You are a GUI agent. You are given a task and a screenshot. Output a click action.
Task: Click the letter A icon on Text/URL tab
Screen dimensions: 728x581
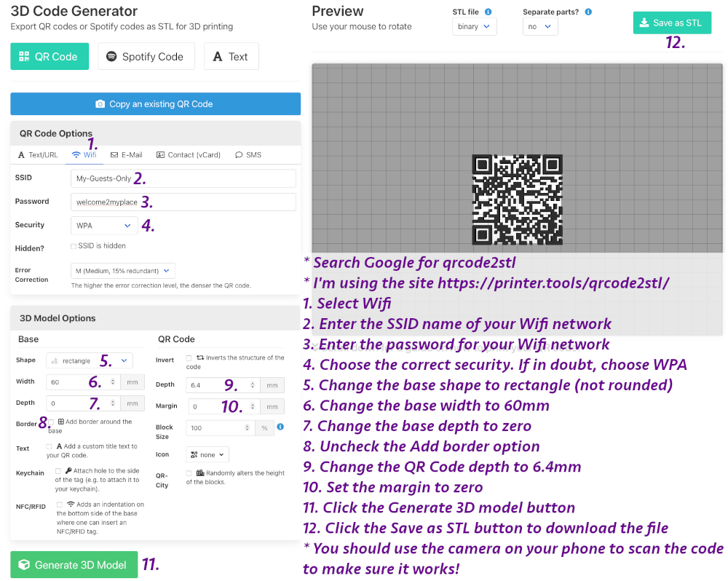(21, 155)
